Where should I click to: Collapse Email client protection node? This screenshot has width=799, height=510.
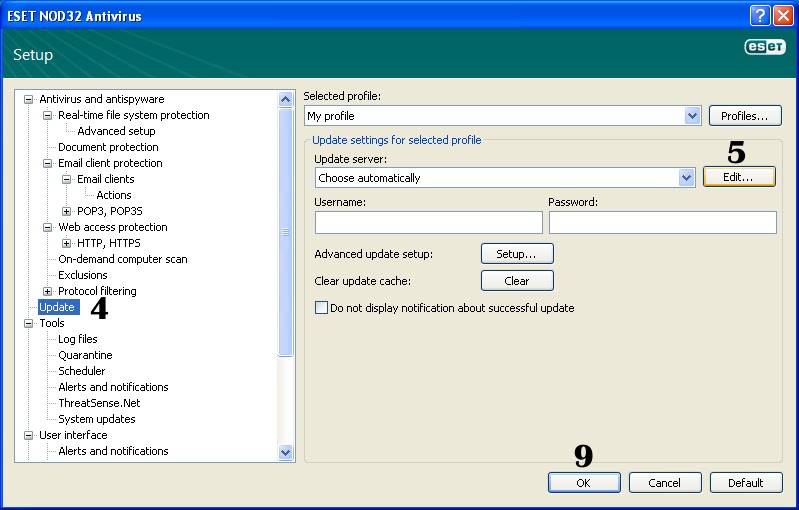click(x=47, y=163)
